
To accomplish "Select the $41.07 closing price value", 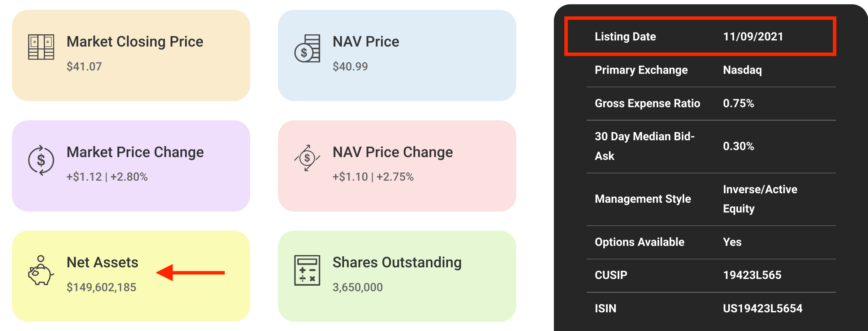I will click(84, 66).
